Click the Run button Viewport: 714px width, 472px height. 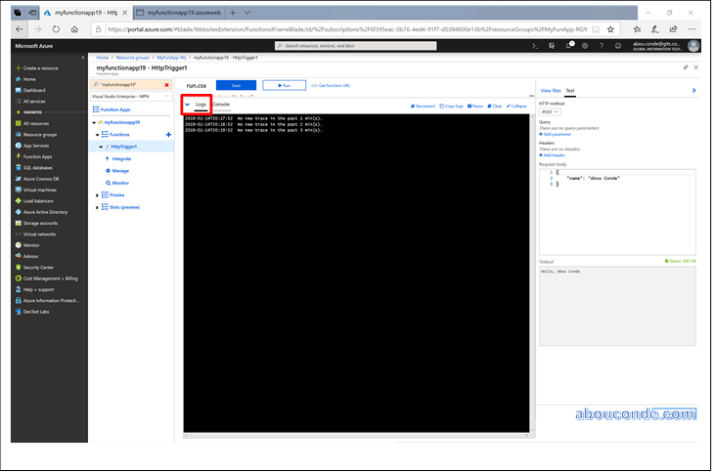coord(284,85)
